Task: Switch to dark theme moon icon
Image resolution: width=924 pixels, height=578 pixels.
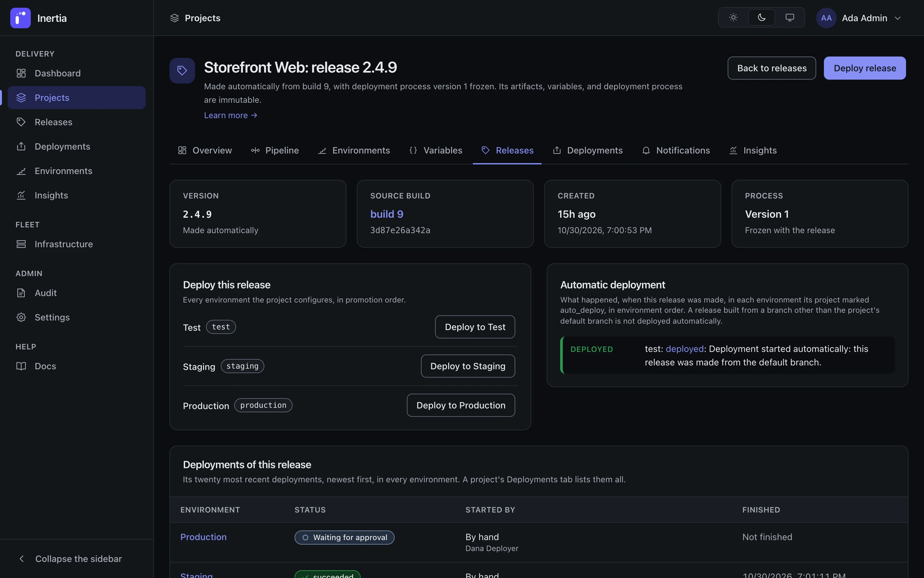Action: coord(761,18)
